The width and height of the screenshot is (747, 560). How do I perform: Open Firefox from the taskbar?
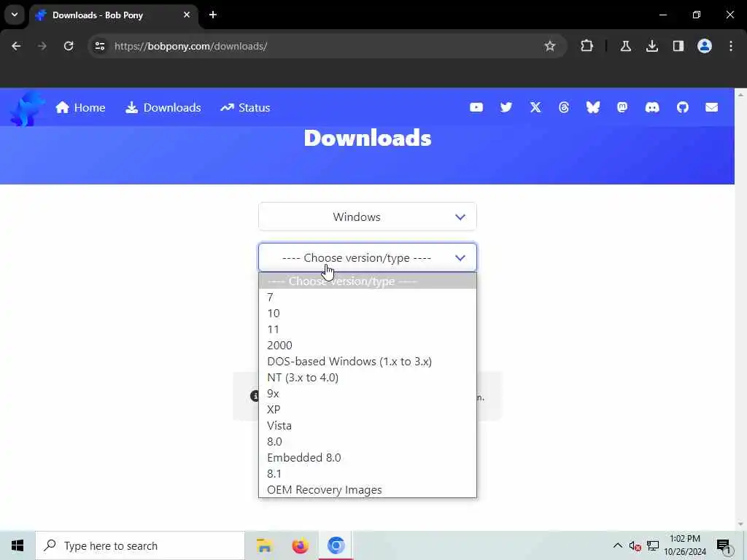point(300,545)
